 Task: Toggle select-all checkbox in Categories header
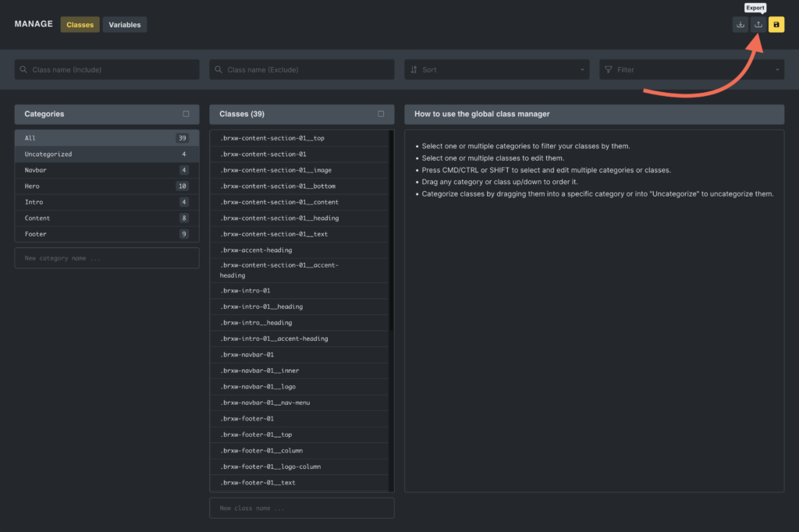[186, 114]
